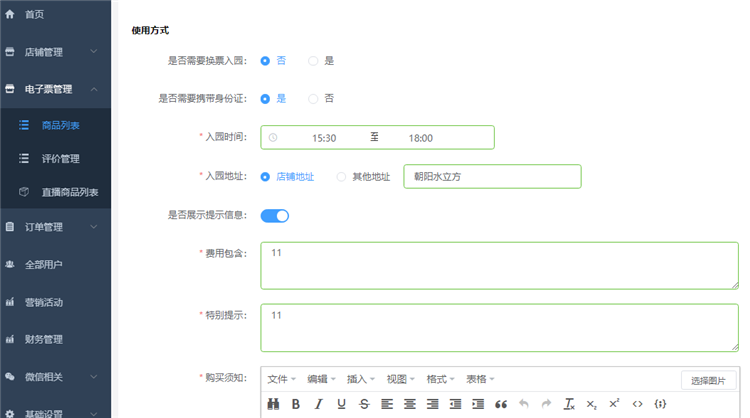Choose 其他地址 as the entry address
Image resolution: width=750 pixels, height=418 pixels.
[x=342, y=177]
